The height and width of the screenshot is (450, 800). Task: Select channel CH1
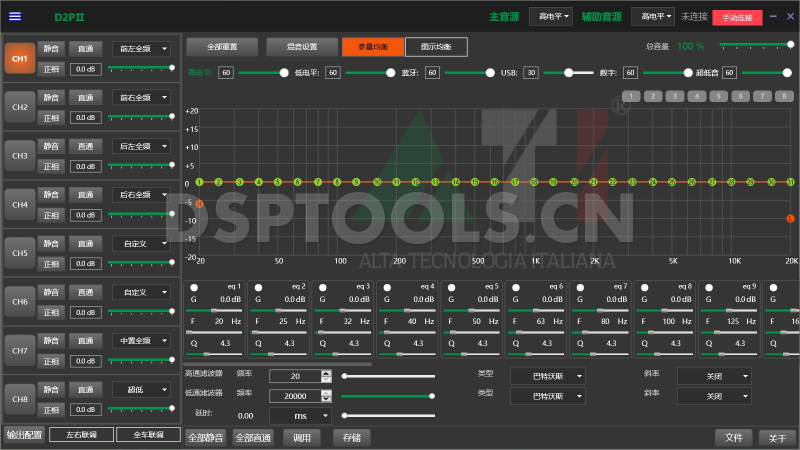(x=20, y=59)
